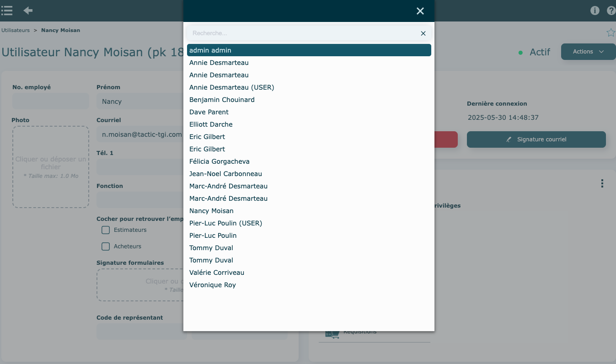The height and width of the screenshot is (364, 616).
Task: Click the Signature courriel button
Action: coord(536,139)
